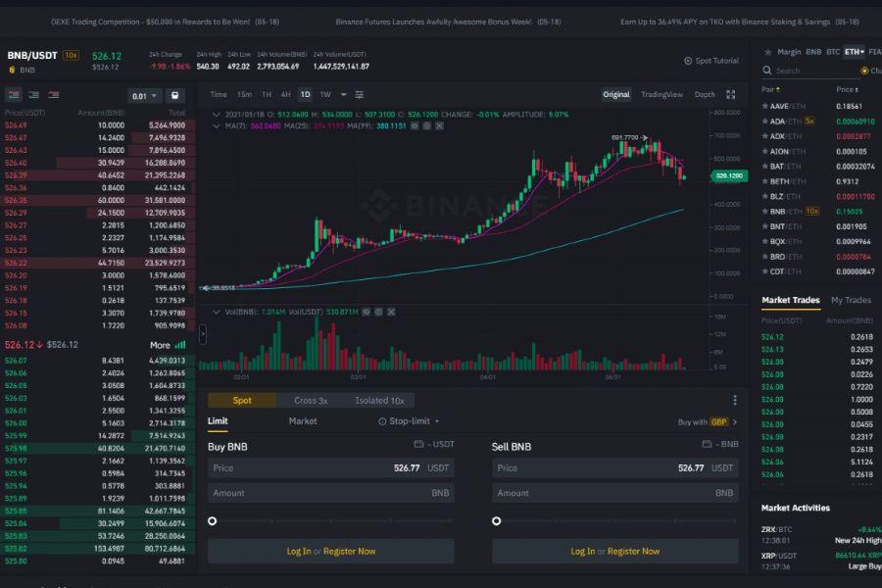Click the wallet icon beside Buy BNB balance
Screen dimensions: 882x588
pos(418,444)
